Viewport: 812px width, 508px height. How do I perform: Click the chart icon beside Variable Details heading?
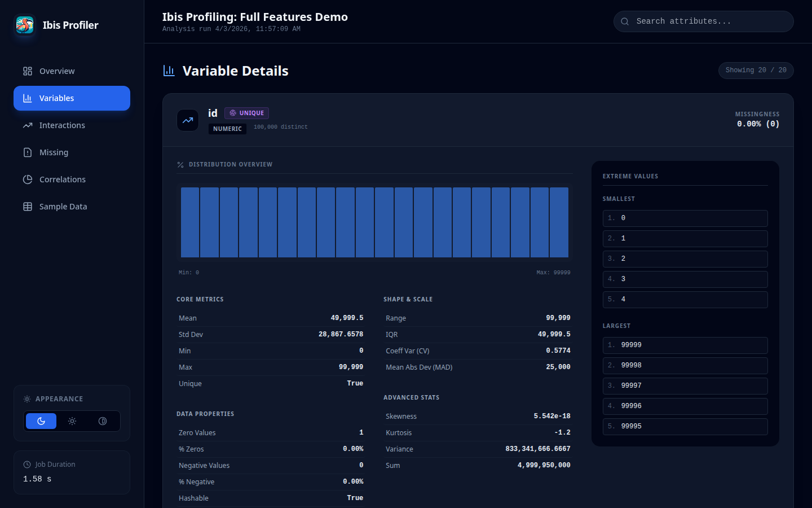[x=169, y=71]
